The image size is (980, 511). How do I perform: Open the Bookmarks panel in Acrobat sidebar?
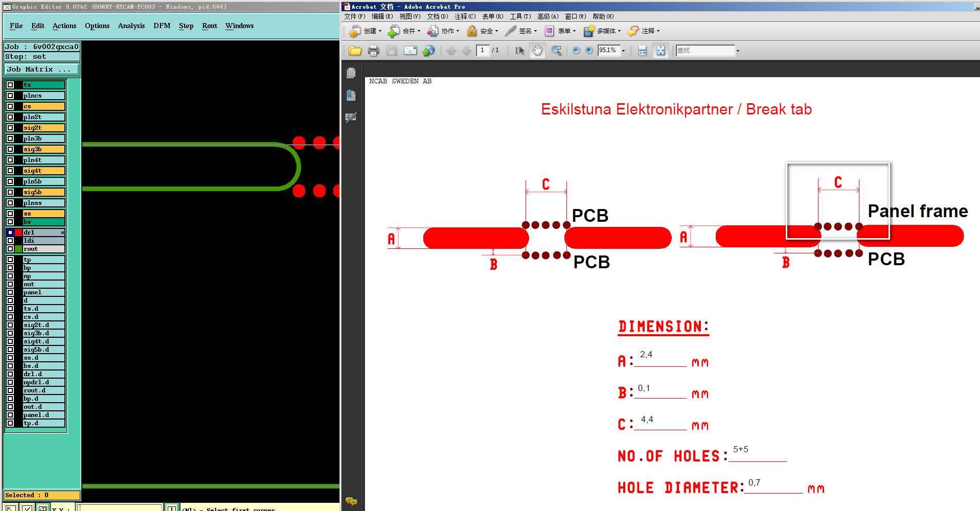tap(351, 95)
